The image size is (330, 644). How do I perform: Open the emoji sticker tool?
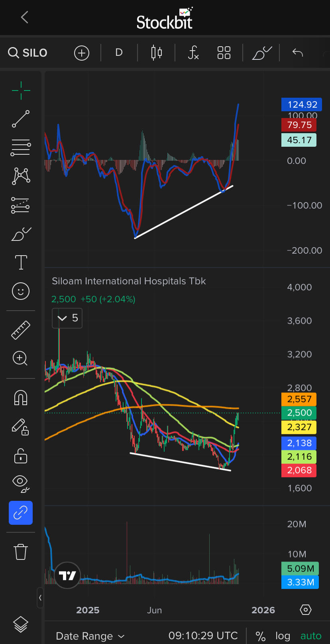(21, 291)
